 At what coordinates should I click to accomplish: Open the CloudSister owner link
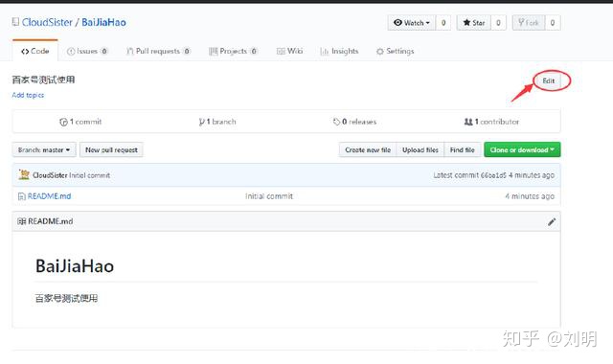tap(47, 22)
